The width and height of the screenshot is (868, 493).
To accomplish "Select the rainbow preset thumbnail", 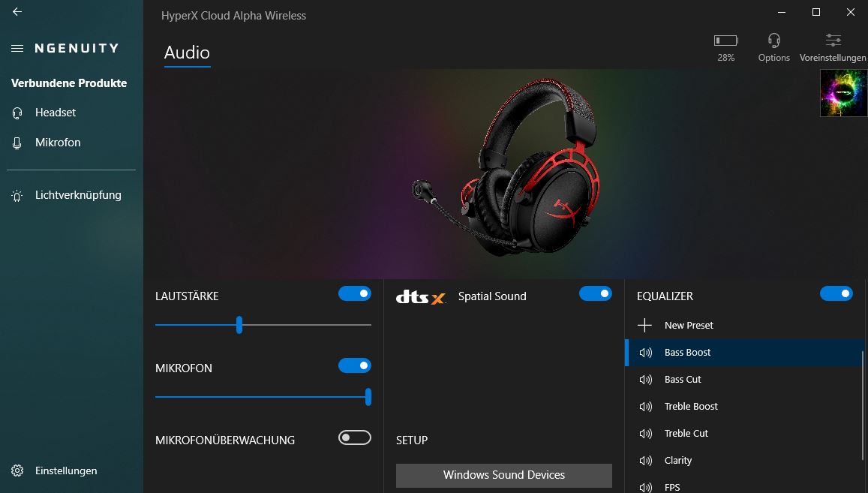I will point(843,93).
